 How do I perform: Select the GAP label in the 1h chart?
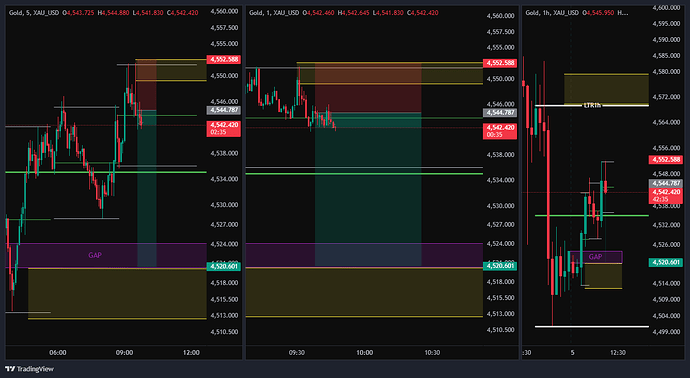pos(595,257)
